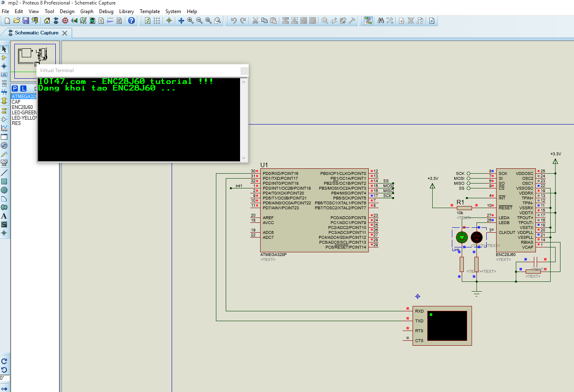Close the Schematic Capture tab

pos(65,33)
